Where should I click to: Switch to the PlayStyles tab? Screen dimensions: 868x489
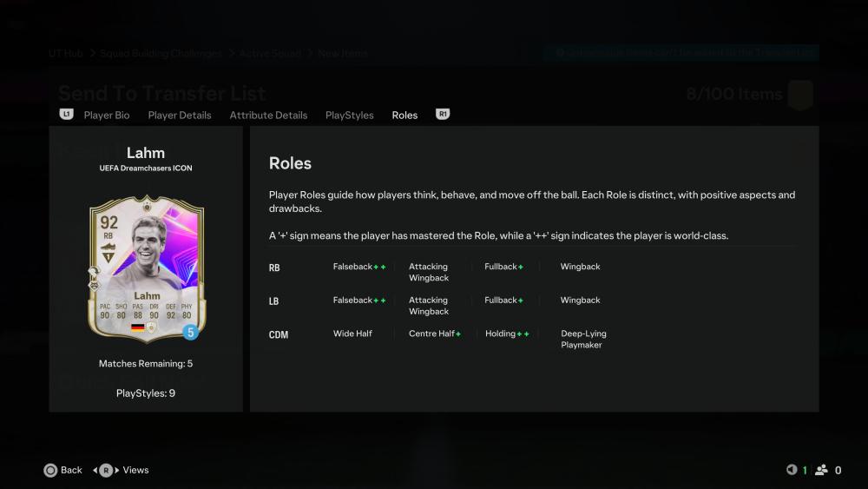coord(349,116)
